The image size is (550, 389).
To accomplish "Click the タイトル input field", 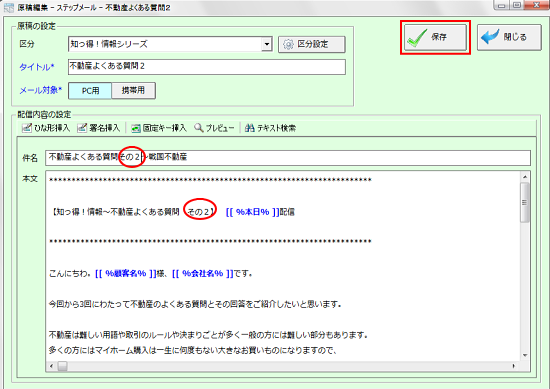I will point(207,67).
